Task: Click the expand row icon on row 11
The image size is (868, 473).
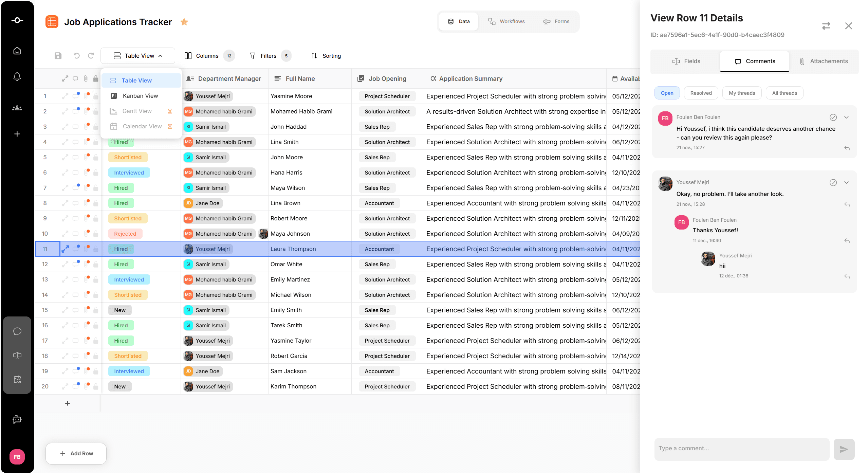Action: (65, 249)
